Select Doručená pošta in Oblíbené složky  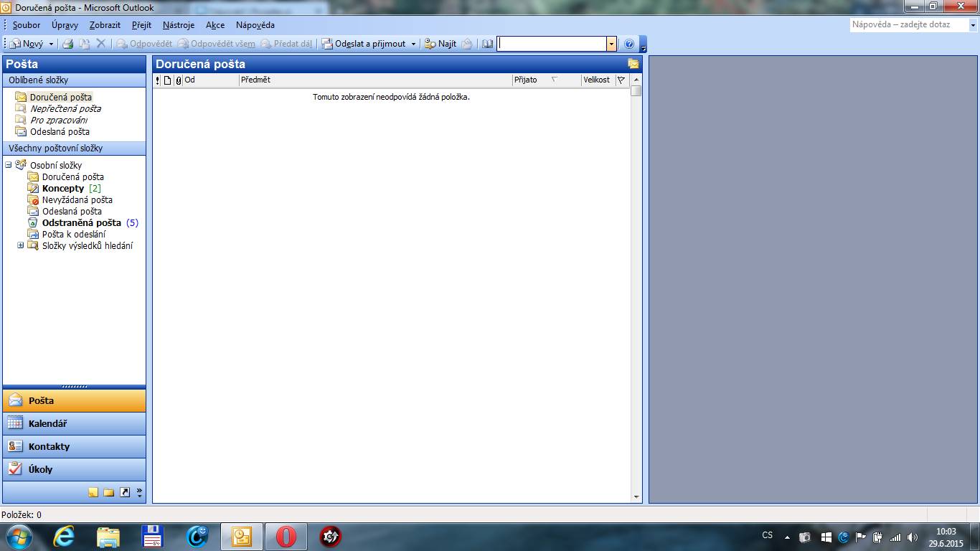[x=61, y=97]
